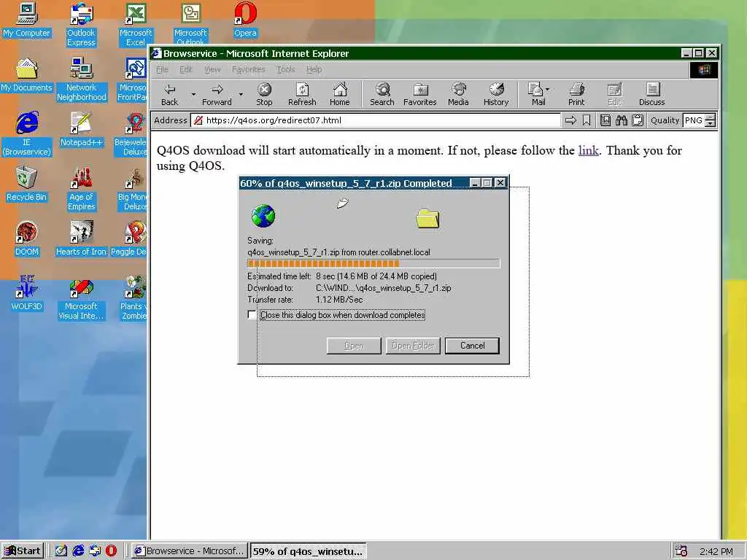The height and width of the screenshot is (560, 747).
Task: Open the Edit menu
Action: [186, 69]
